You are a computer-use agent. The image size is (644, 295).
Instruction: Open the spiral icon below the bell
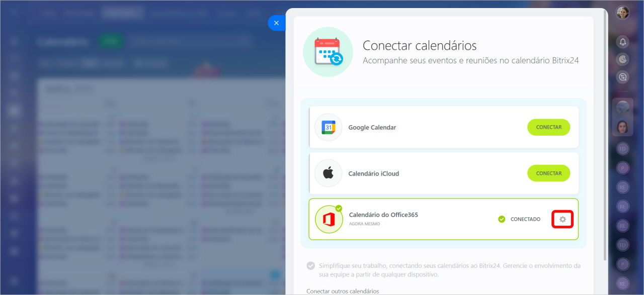coord(623,59)
